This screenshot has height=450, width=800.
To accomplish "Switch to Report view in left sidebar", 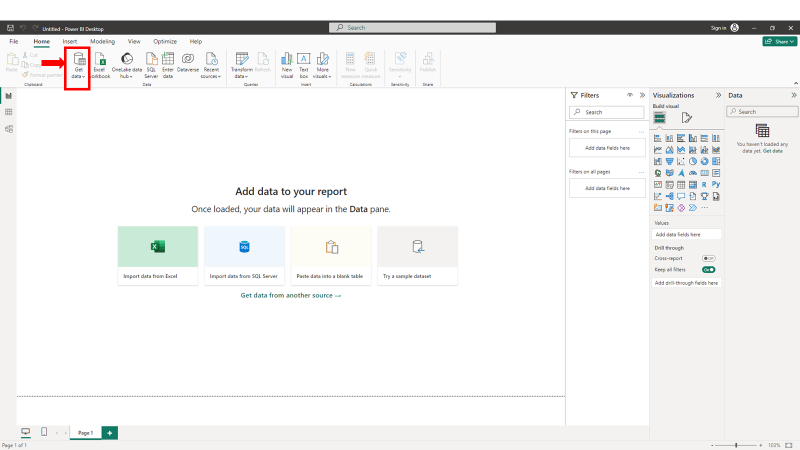I will pos(9,96).
